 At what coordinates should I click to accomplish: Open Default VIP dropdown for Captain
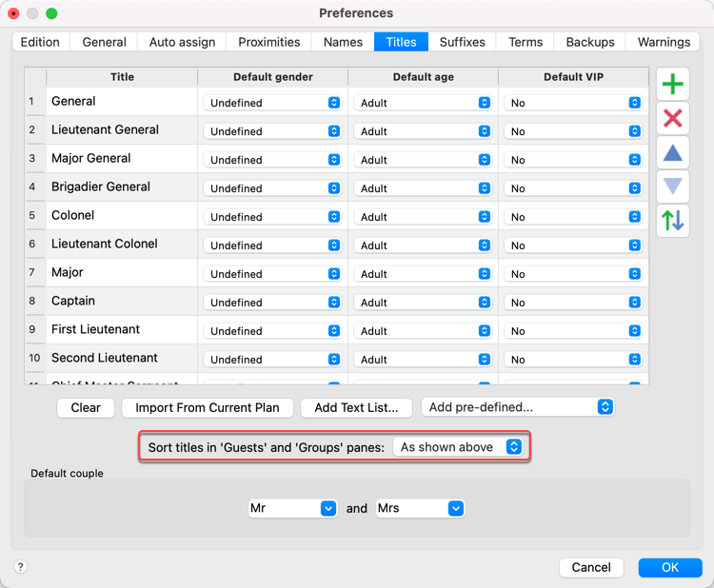[573, 303]
